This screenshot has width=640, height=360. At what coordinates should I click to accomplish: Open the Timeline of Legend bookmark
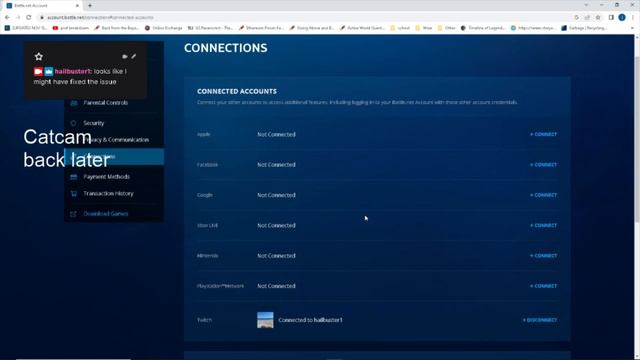tap(483, 28)
